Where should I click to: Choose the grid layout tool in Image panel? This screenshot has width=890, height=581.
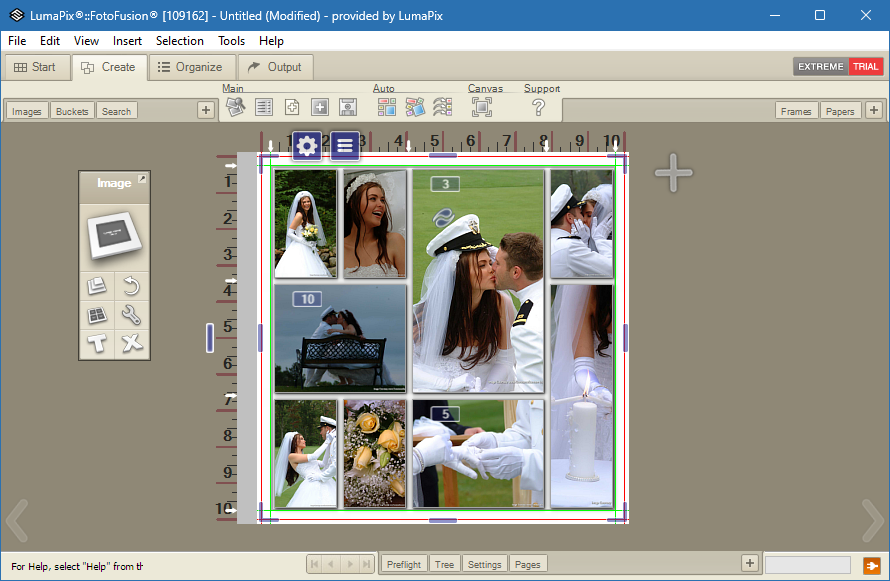click(x=96, y=314)
